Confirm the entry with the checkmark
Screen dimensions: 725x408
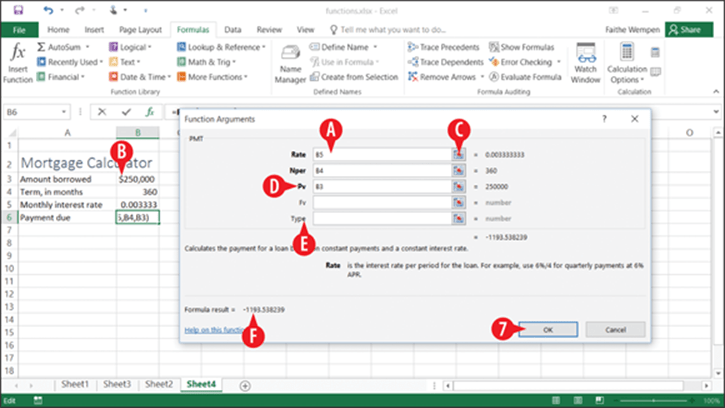click(126, 111)
